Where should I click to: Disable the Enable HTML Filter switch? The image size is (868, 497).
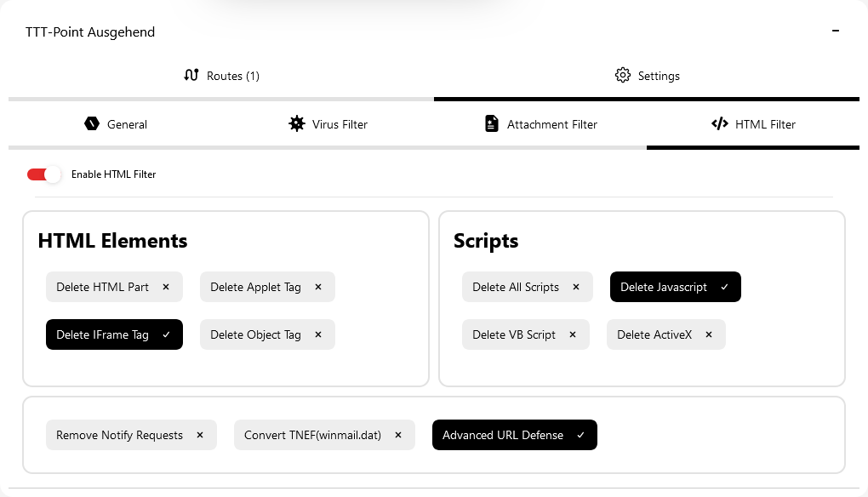point(44,174)
